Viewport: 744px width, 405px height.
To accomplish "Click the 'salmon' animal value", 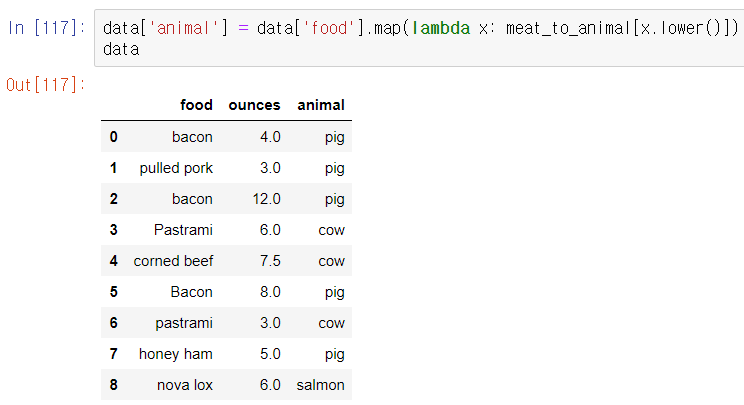I will coord(320,385).
